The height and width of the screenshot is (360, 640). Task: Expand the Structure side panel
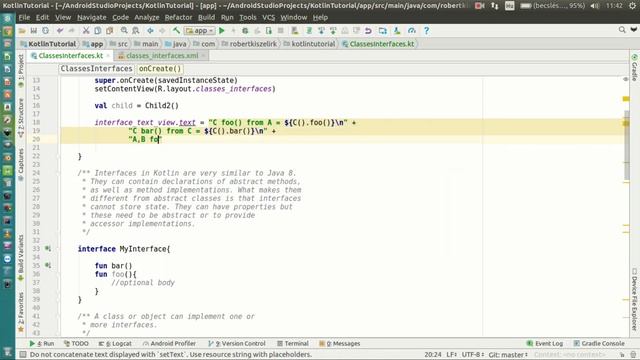click(21, 118)
